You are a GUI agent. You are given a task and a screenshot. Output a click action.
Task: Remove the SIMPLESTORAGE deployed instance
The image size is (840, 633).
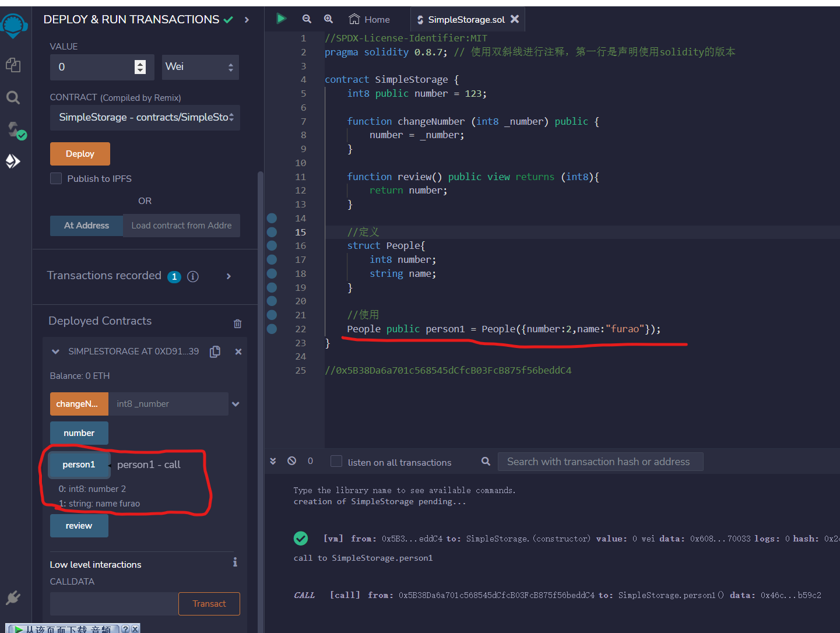(x=238, y=351)
